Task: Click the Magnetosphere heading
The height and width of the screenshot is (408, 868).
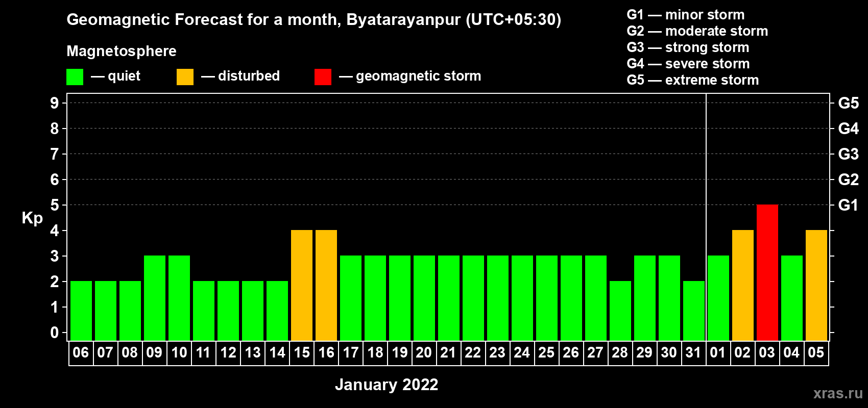Action: pos(122,51)
